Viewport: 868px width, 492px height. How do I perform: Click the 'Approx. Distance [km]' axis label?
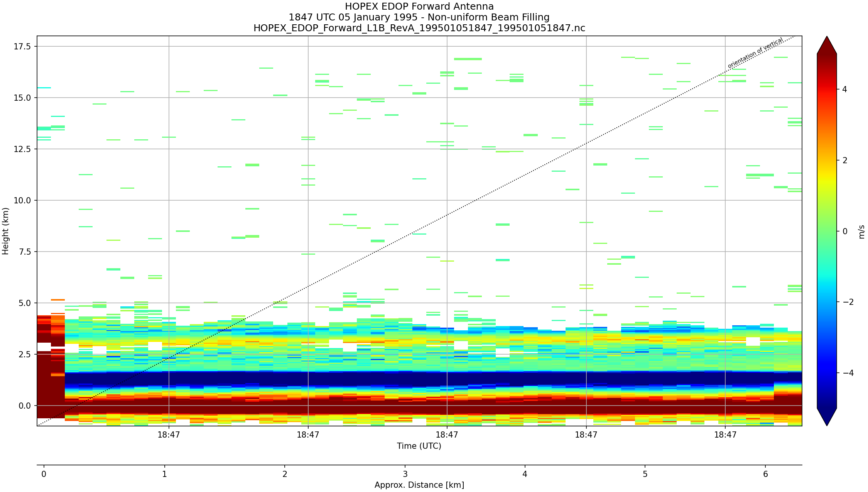419,485
